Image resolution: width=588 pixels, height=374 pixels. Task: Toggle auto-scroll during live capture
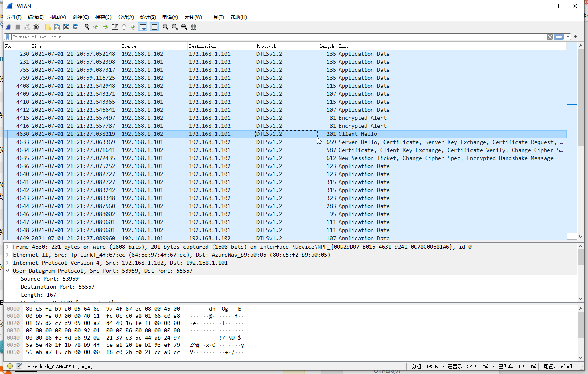[143, 27]
